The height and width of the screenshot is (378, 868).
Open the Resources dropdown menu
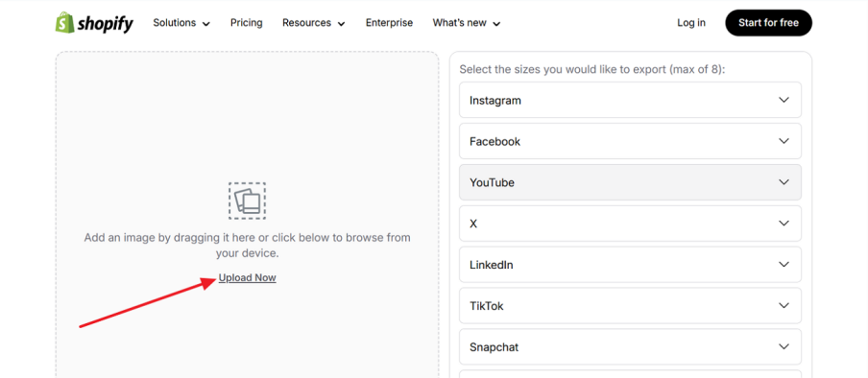tap(313, 23)
